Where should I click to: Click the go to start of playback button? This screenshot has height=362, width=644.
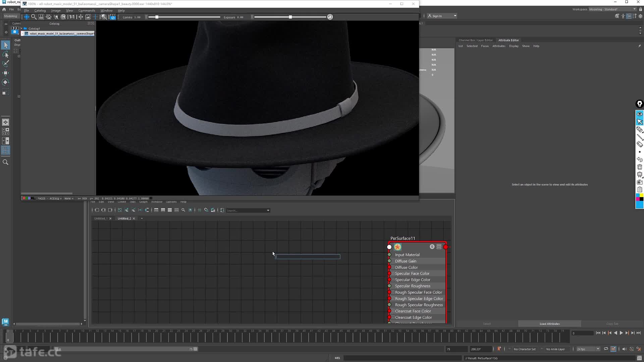[x=598, y=333]
